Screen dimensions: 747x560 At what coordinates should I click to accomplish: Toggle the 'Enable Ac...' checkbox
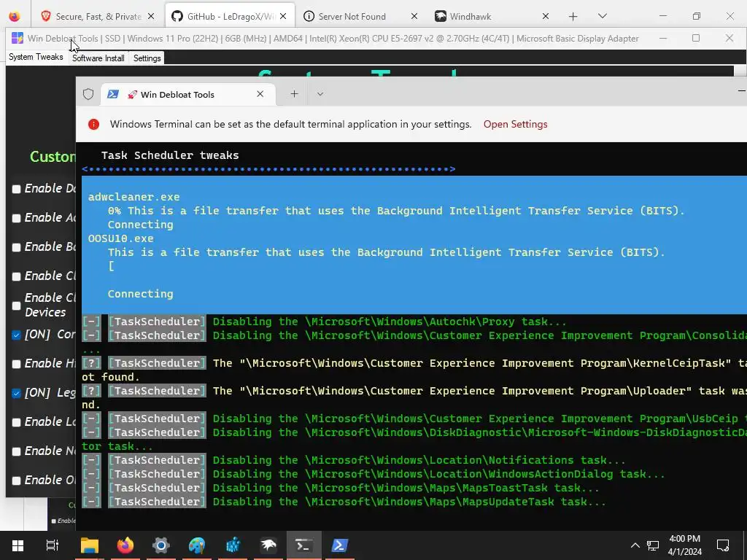point(16,218)
